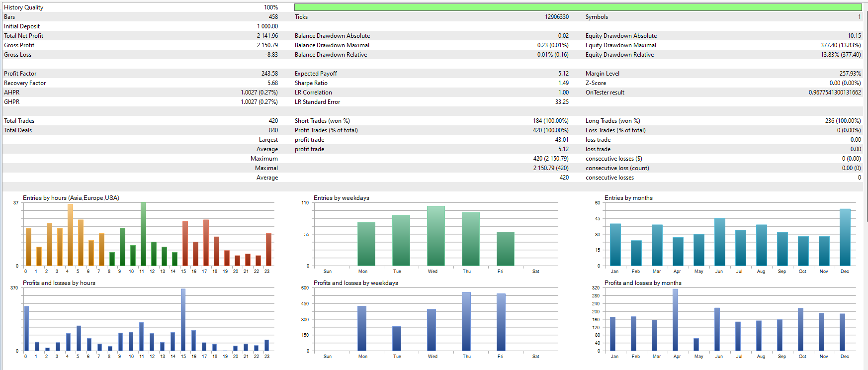868x370 pixels.
Task: Click the Short Trades value 184 (100.00%)
Action: pyautogui.click(x=551, y=121)
